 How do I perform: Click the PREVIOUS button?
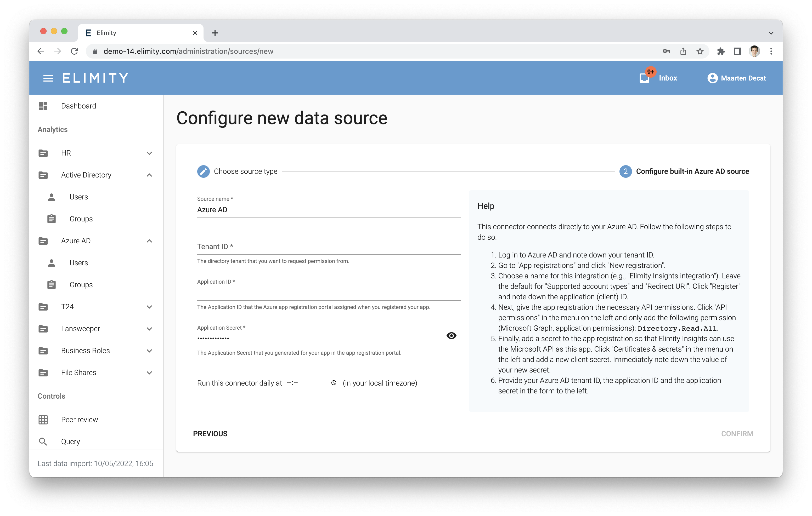click(x=210, y=434)
